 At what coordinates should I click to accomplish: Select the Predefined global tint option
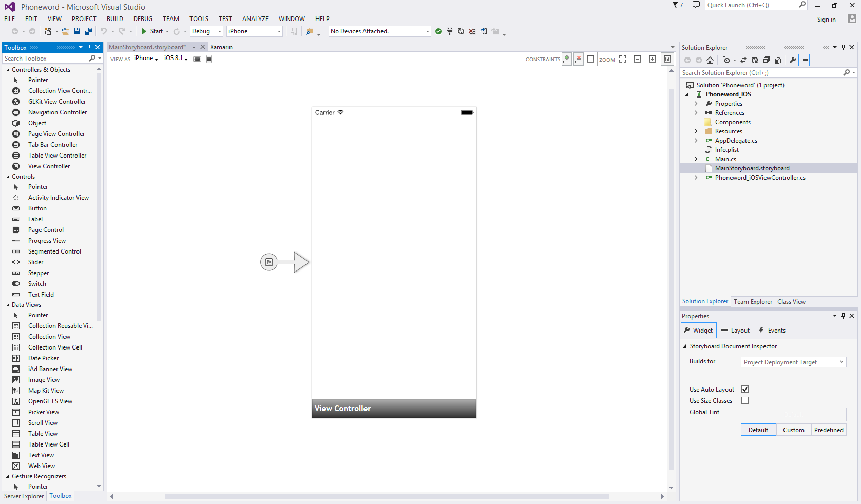pyautogui.click(x=828, y=430)
